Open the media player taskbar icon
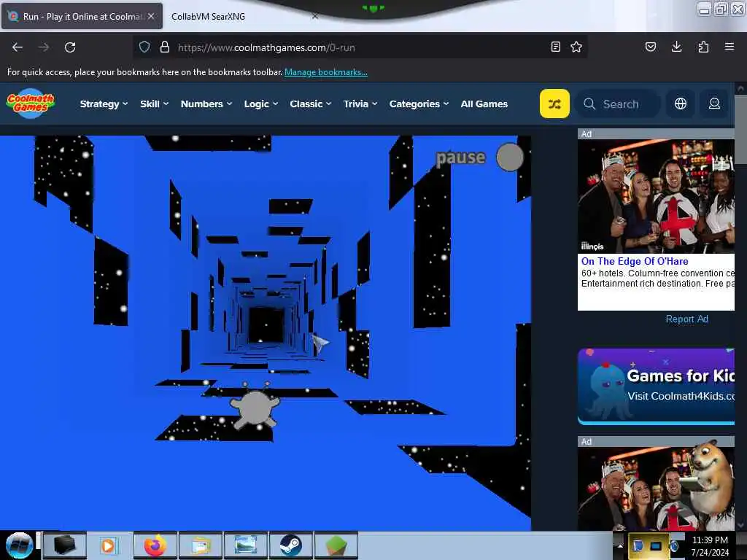This screenshot has height=560, width=747. click(x=108, y=545)
